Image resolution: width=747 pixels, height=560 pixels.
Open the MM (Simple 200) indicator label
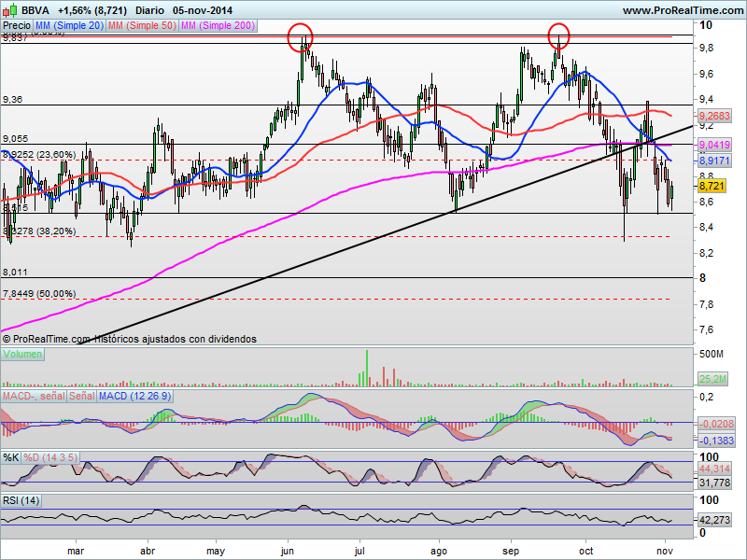pos(218,26)
